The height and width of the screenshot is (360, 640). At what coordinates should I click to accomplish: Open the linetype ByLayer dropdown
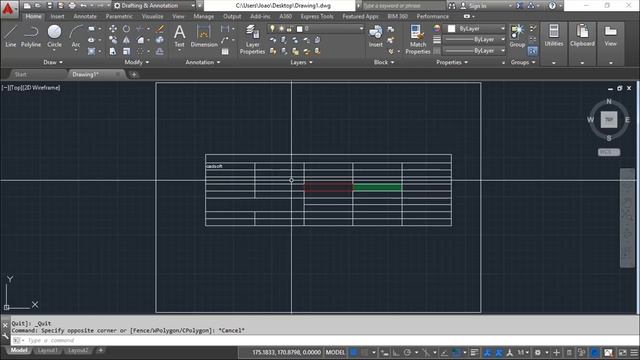pyautogui.click(x=474, y=51)
